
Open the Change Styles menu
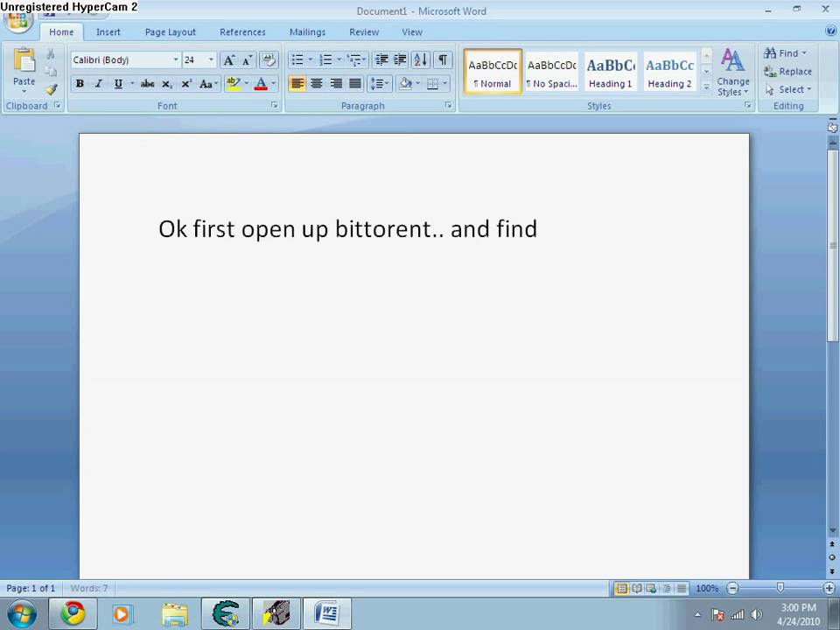tap(733, 72)
